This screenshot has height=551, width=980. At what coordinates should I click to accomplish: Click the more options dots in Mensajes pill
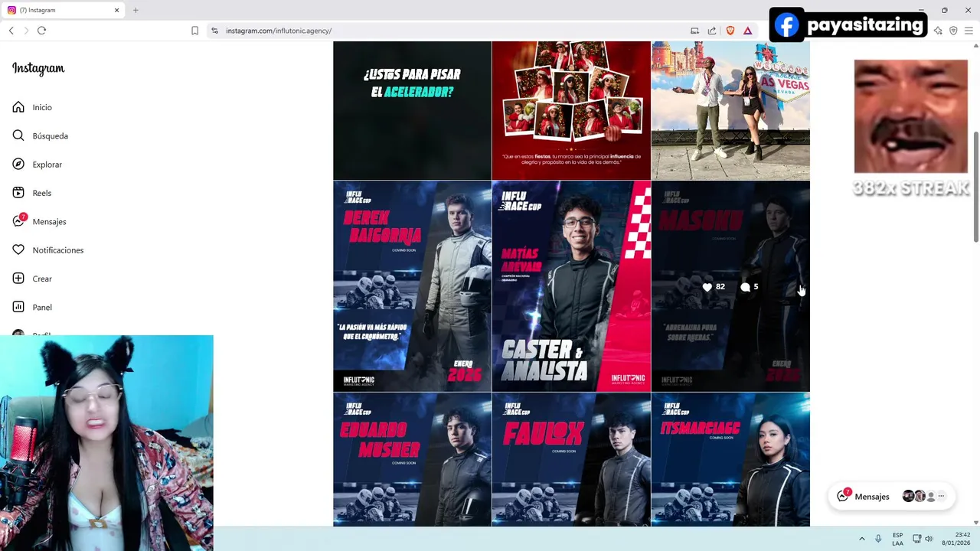(x=941, y=497)
